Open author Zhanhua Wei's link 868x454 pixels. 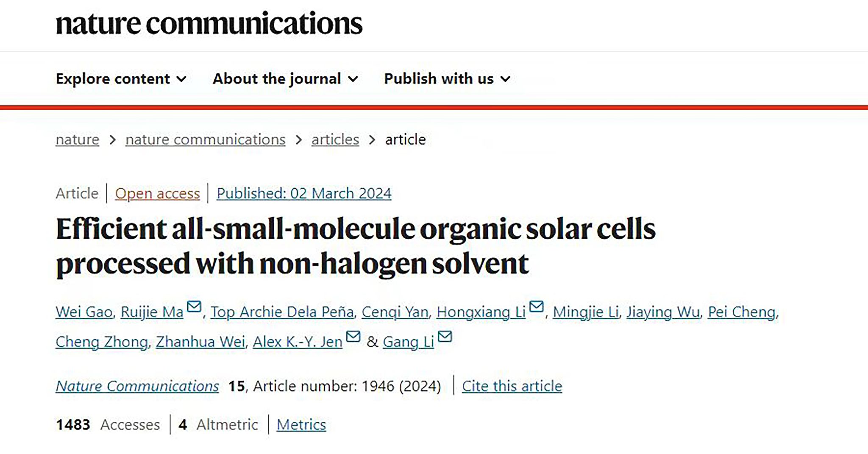(x=200, y=342)
